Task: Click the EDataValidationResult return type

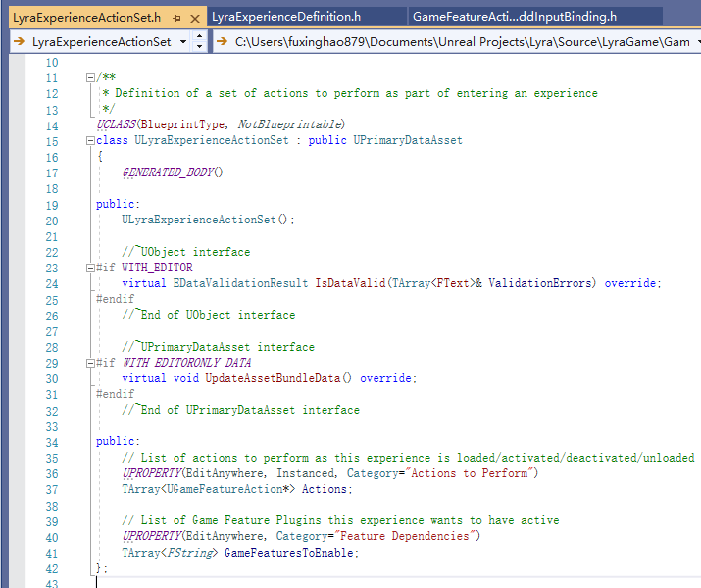Action: (240, 283)
